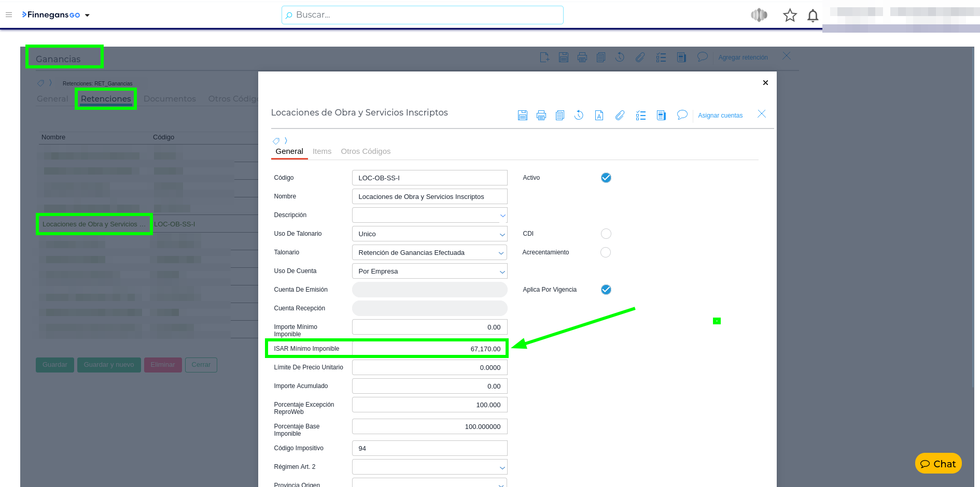Click the paperclip attachment icon in the dialog

click(x=620, y=116)
